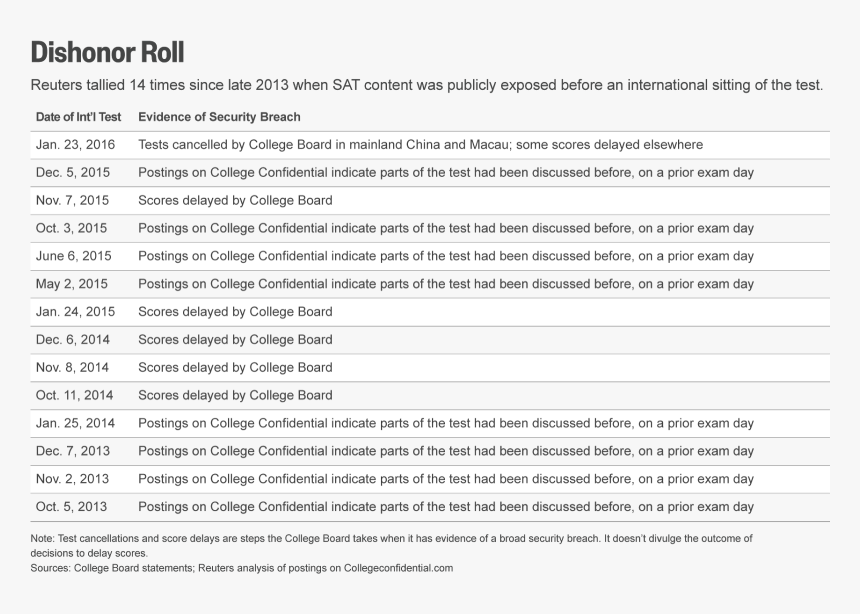
Task: Click the Date of Int'l Test header
Action: (78, 117)
